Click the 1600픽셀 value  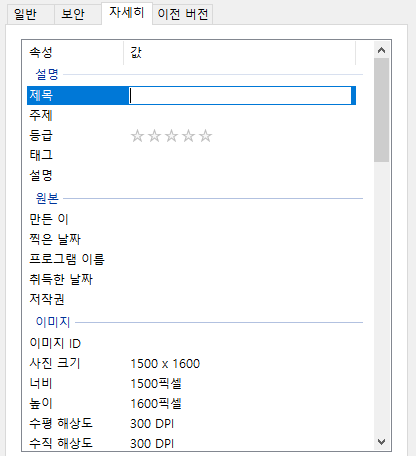pyautogui.click(x=156, y=404)
